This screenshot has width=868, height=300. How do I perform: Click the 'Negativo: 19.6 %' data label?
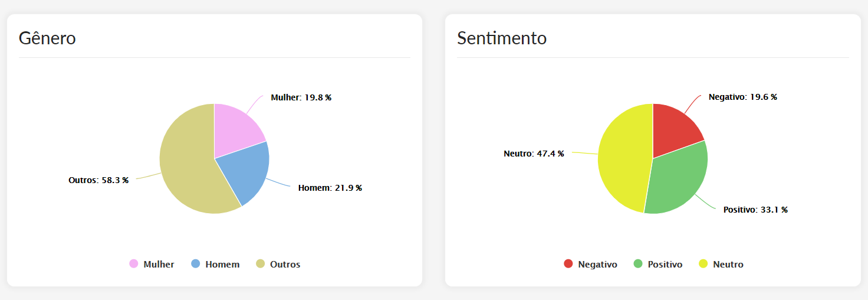[742, 97]
